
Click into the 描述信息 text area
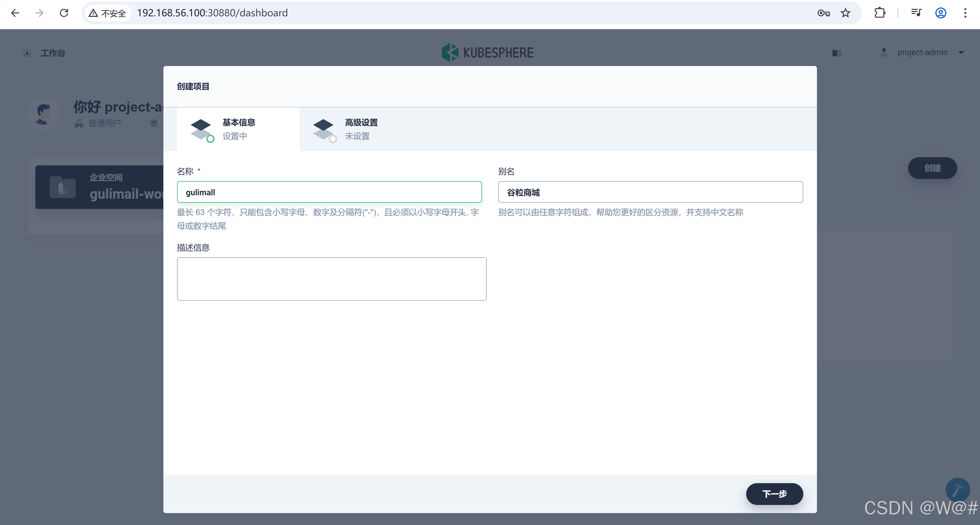[x=331, y=279]
